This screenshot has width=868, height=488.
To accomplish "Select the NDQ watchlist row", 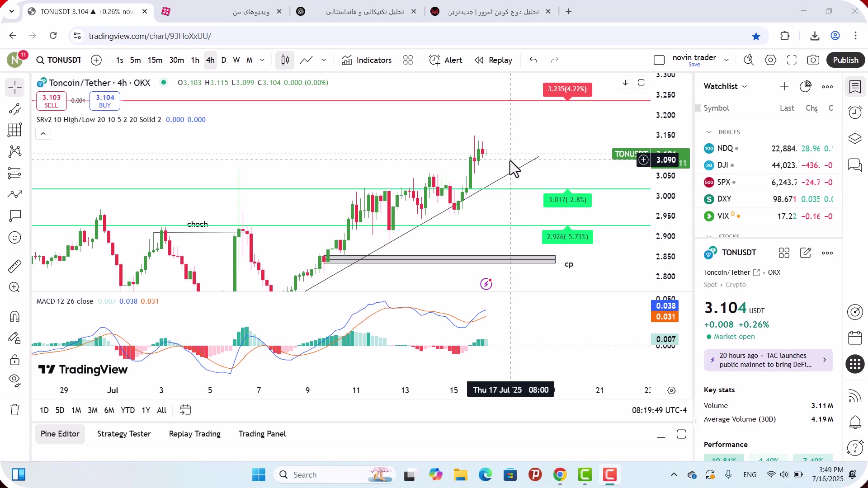I will 769,149.
